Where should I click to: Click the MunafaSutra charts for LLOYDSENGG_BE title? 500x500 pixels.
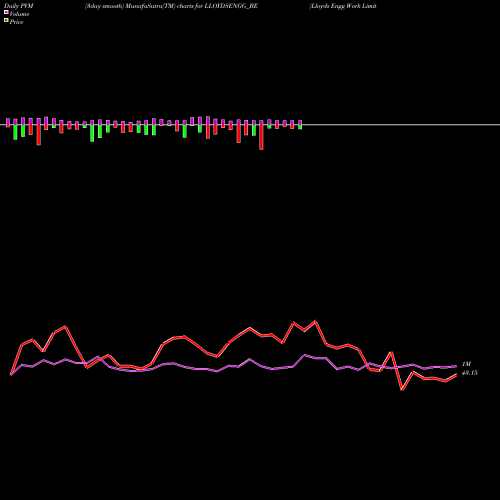(x=171, y=6)
